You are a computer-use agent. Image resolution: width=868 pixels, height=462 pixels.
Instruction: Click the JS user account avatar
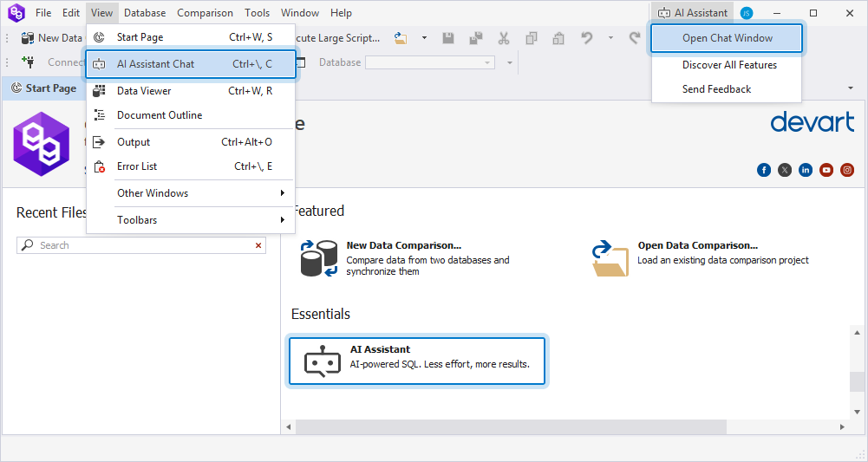tap(747, 13)
